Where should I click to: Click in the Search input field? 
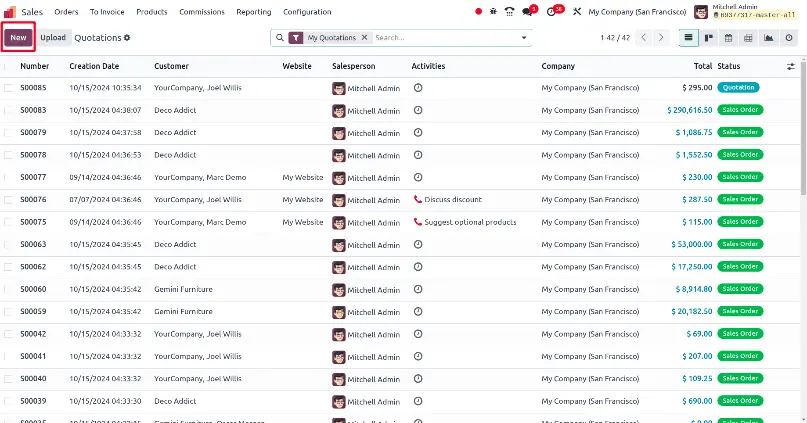point(444,38)
